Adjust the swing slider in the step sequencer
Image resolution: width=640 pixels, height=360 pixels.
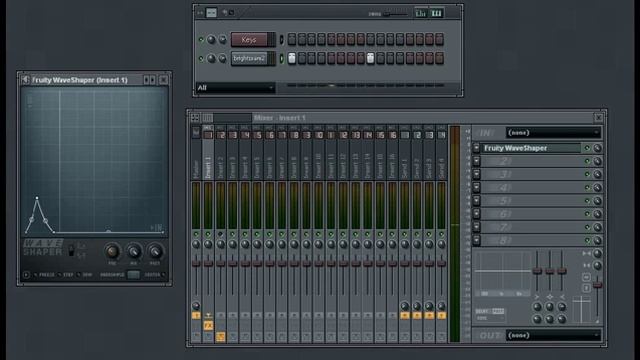coord(395,14)
